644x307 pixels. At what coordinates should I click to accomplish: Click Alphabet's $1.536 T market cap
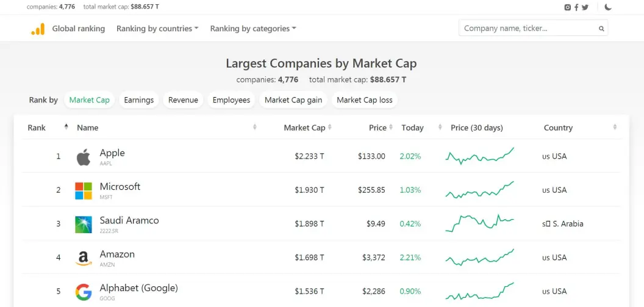(309, 291)
